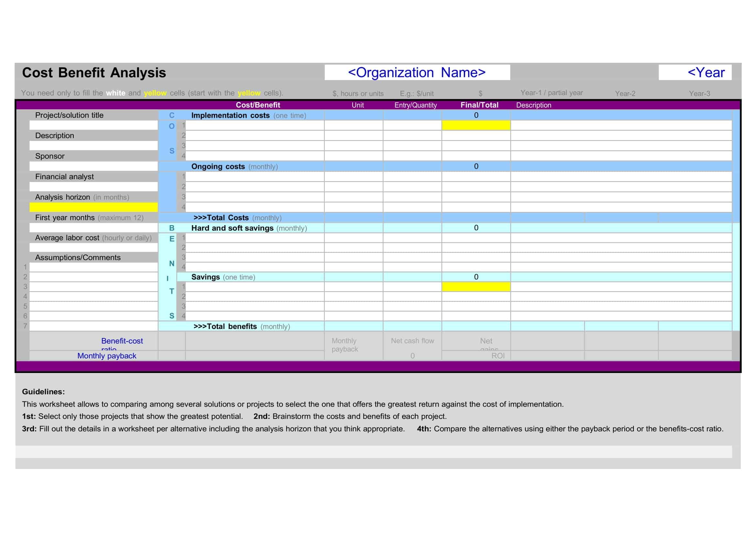The height and width of the screenshot is (535, 756).
Task: Select the Benefit-cost ratio label
Action: (x=122, y=341)
